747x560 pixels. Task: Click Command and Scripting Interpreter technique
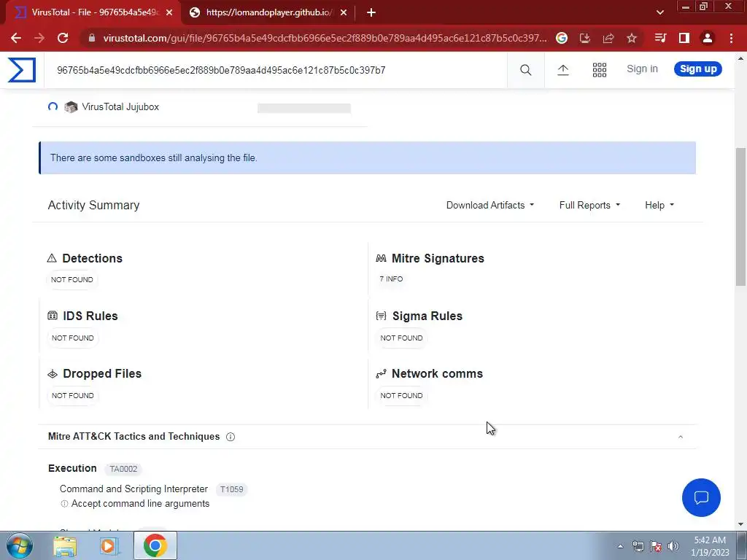(x=133, y=489)
